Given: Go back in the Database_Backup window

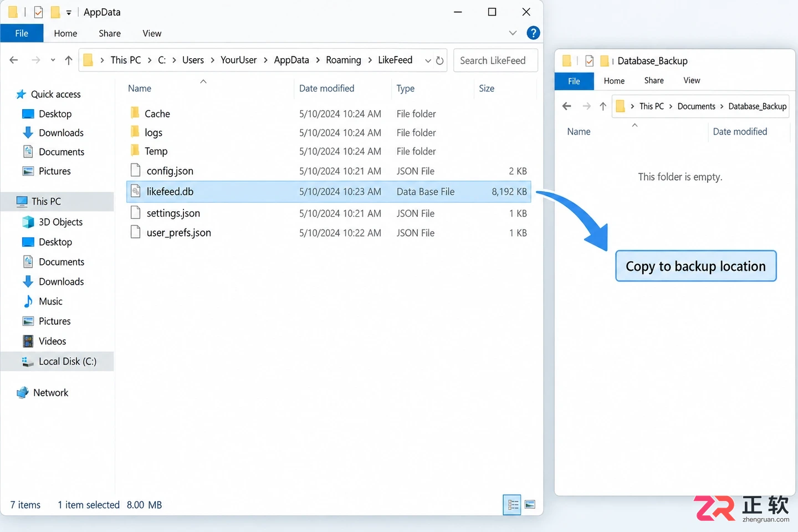Looking at the screenshot, I should (566, 106).
